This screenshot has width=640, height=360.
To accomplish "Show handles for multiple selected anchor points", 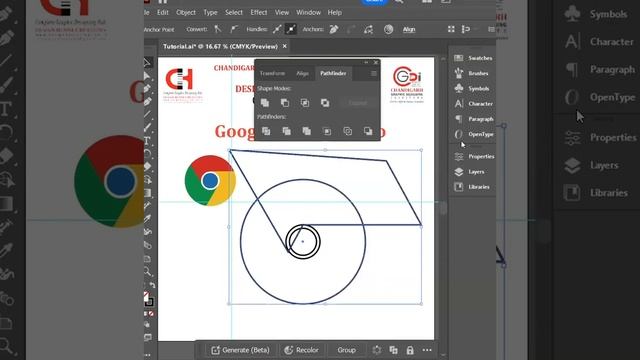I will 277,29.
